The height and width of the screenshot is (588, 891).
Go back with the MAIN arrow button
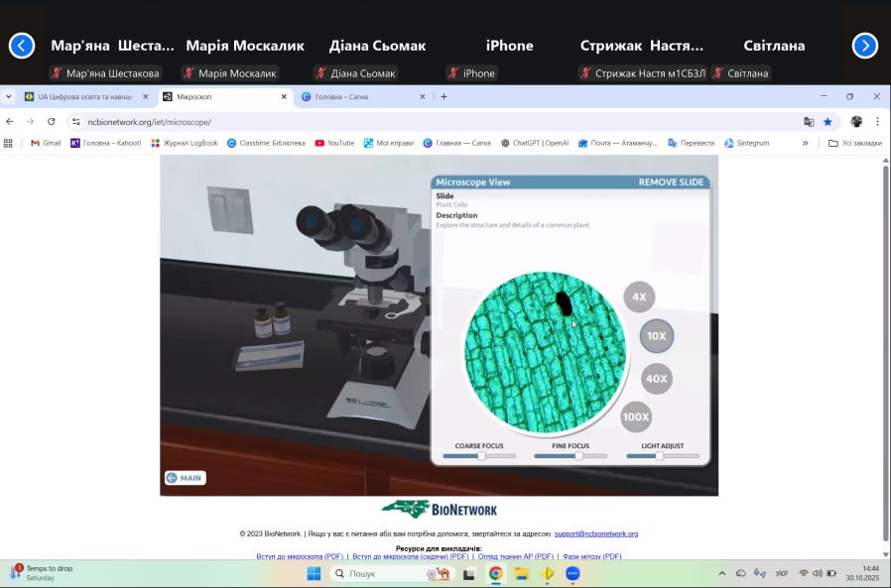pos(185,478)
